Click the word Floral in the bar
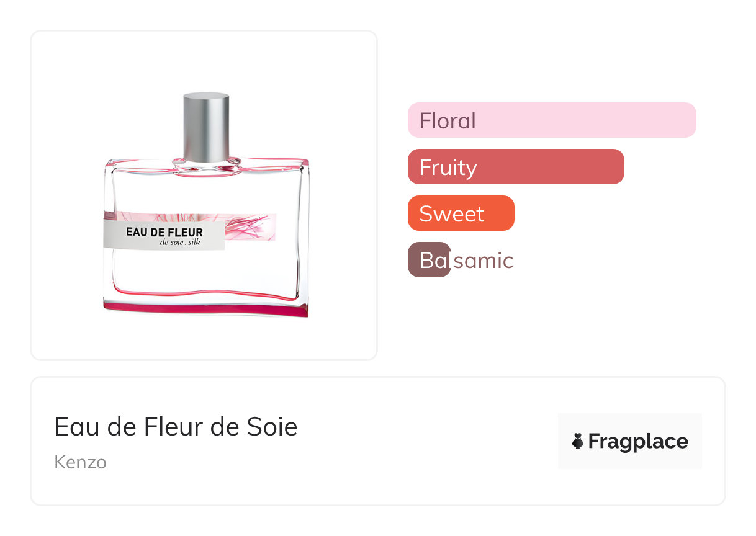 pos(448,120)
